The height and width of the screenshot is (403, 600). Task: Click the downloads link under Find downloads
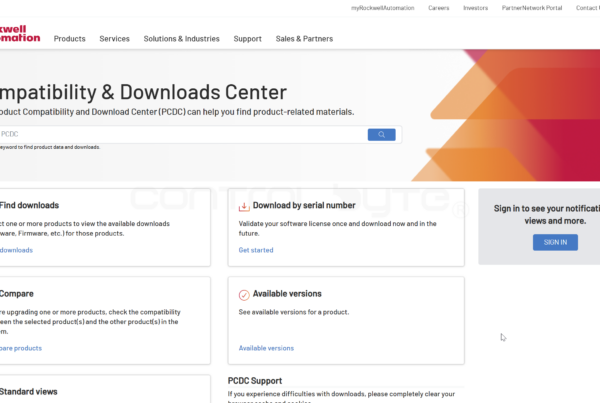(16, 250)
